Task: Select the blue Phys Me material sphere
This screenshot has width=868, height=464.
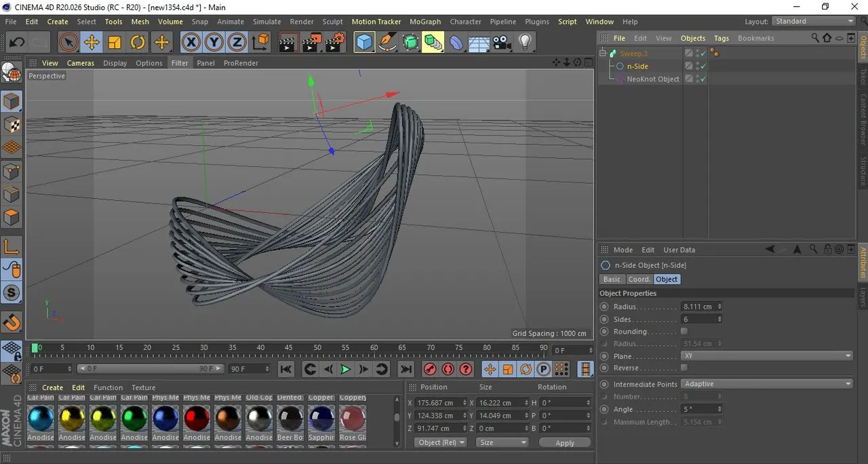Action: [165, 419]
